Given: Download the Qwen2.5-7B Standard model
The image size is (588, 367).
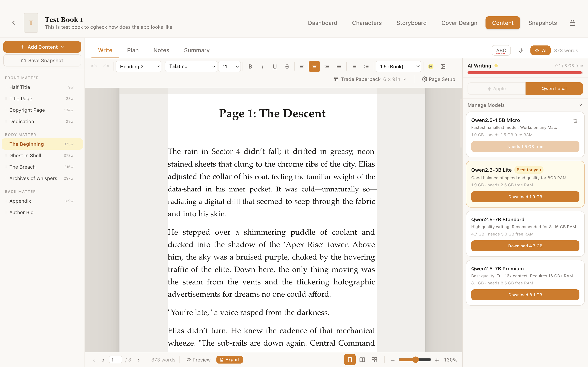Looking at the screenshot, I should [525, 246].
